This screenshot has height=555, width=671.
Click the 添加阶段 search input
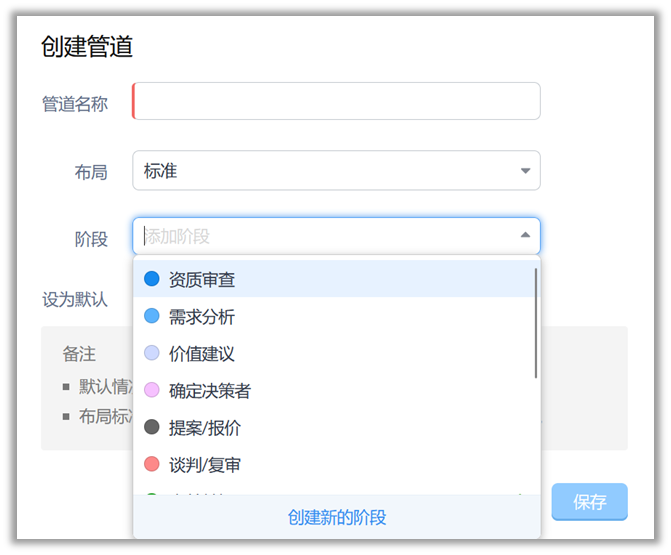(320, 236)
